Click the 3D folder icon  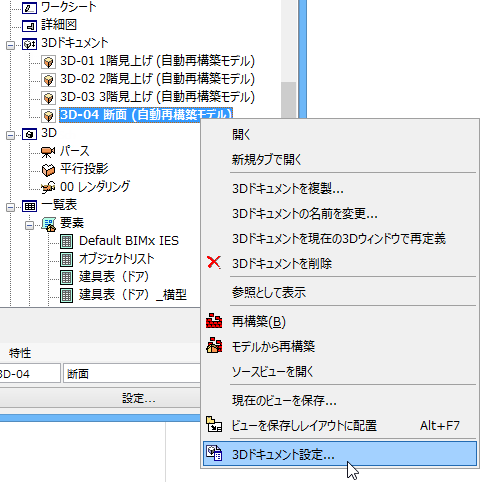(29, 134)
